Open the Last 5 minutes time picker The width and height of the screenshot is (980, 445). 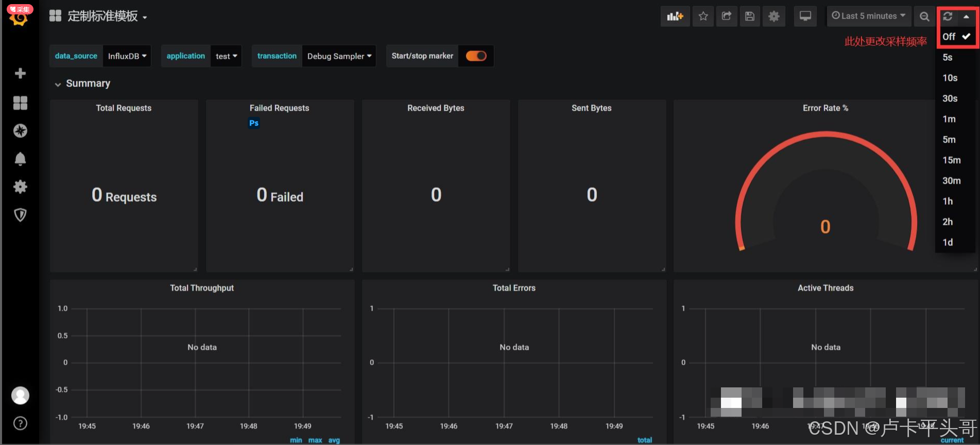coord(869,16)
